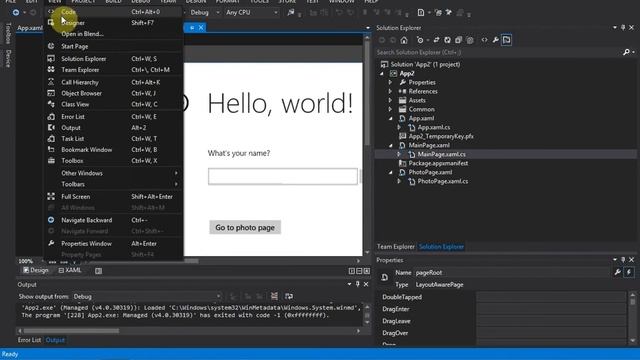Click Search Solution Explorer field

click(x=498, y=52)
